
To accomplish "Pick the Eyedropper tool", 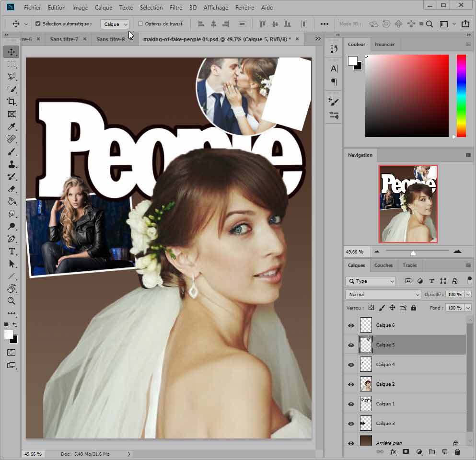I will pos(12,126).
